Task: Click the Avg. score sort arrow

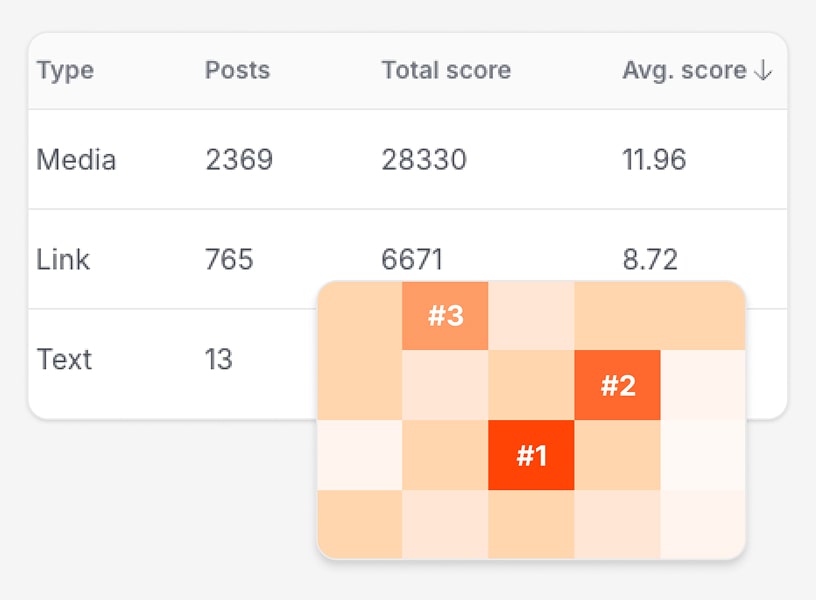Action: [x=763, y=71]
